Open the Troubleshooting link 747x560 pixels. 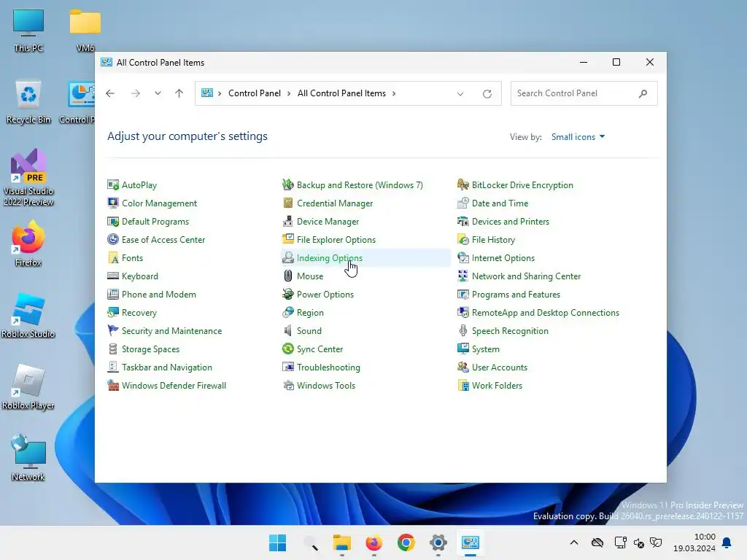click(x=328, y=367)
